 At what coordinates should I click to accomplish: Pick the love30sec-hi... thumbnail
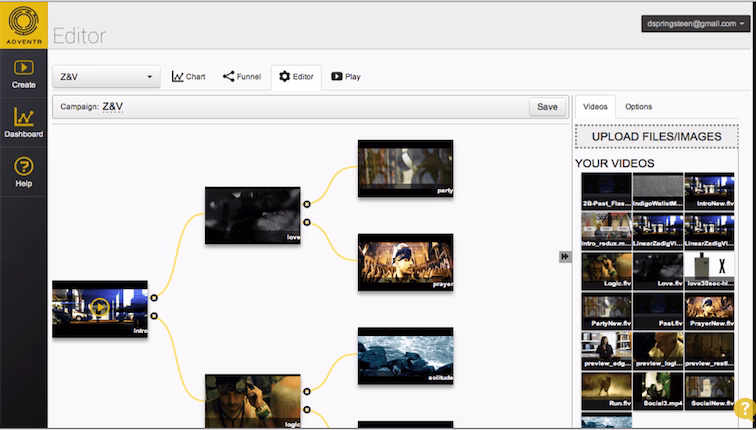pos(709,271)
